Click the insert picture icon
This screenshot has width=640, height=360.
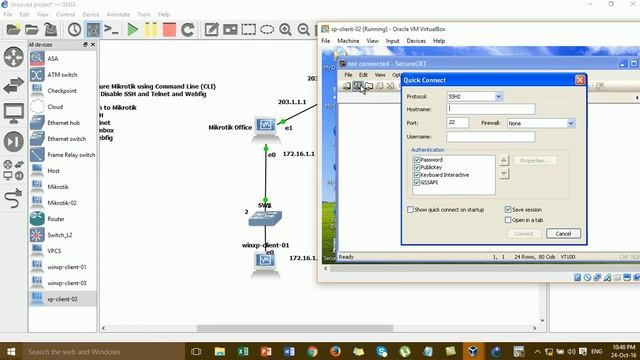coord(230,29)
